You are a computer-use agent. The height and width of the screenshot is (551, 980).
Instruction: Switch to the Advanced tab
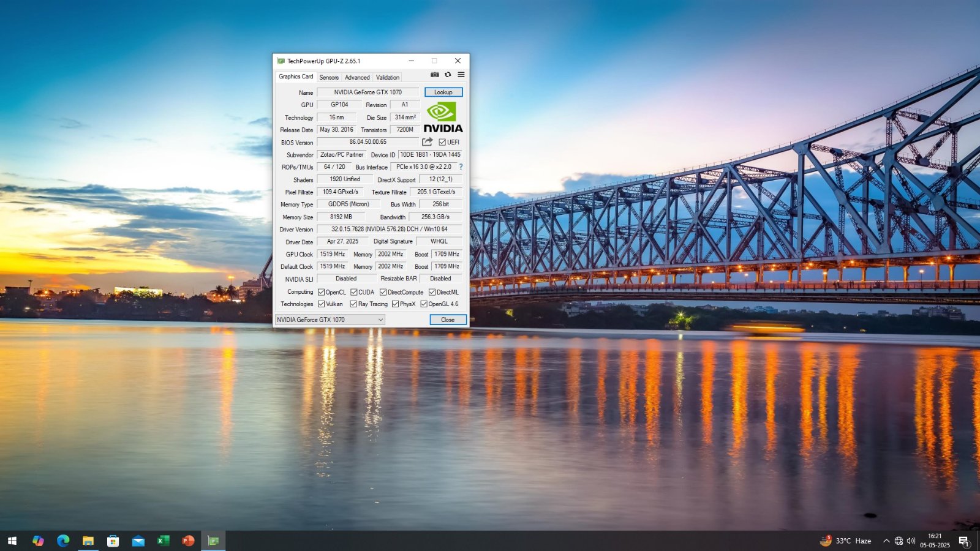point(357,77)
